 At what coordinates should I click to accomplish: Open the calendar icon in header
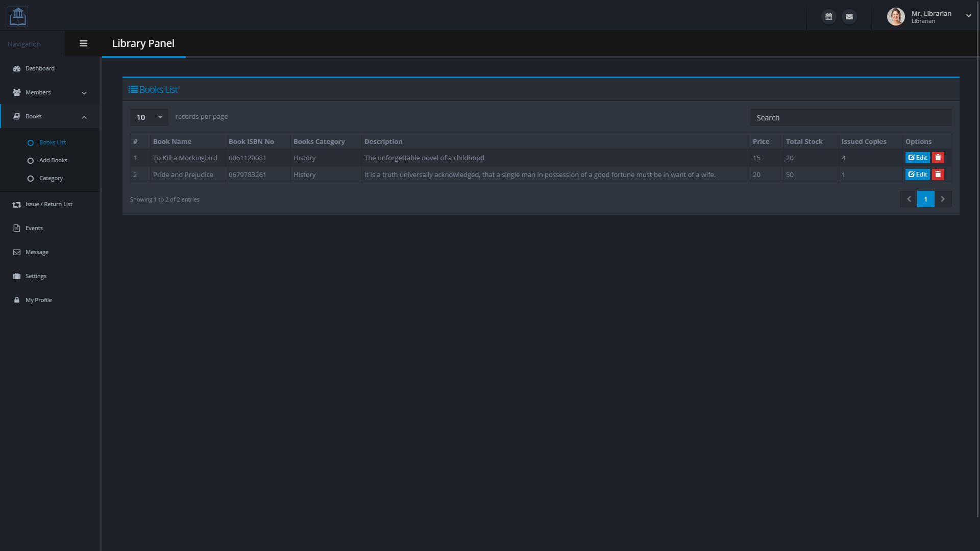pos(828,17)
